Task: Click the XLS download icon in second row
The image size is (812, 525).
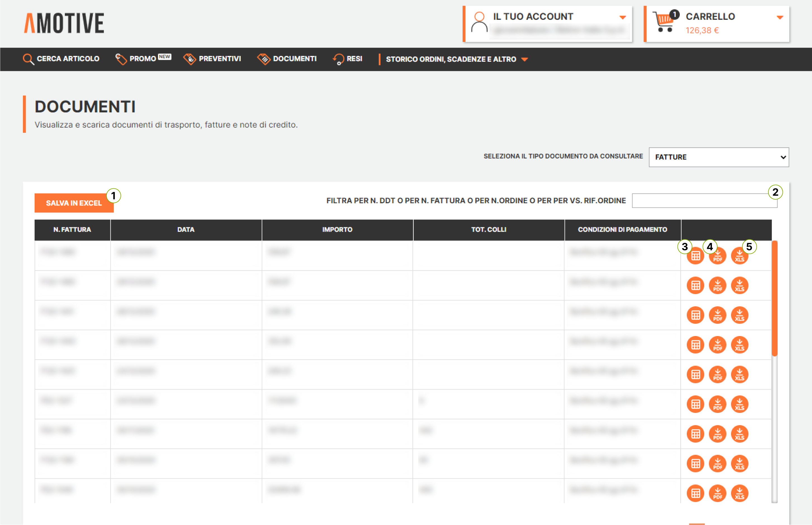Action: tap(739, 285)
